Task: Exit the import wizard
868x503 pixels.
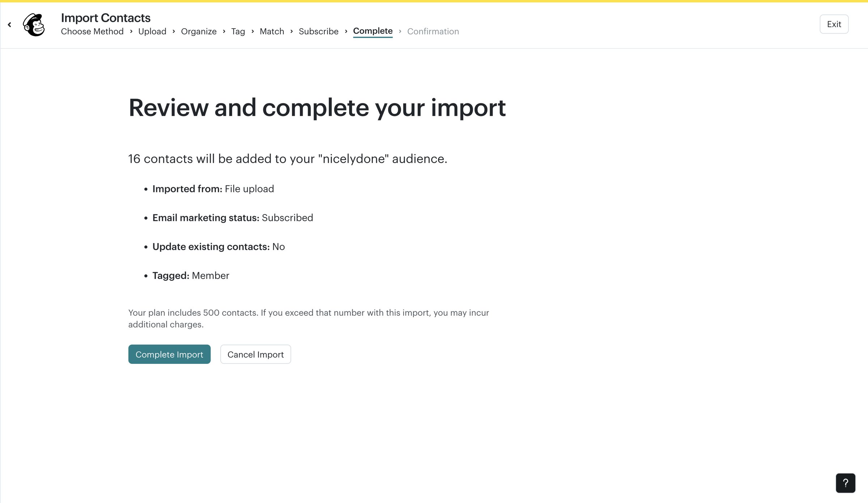Action: pos(834,24)
